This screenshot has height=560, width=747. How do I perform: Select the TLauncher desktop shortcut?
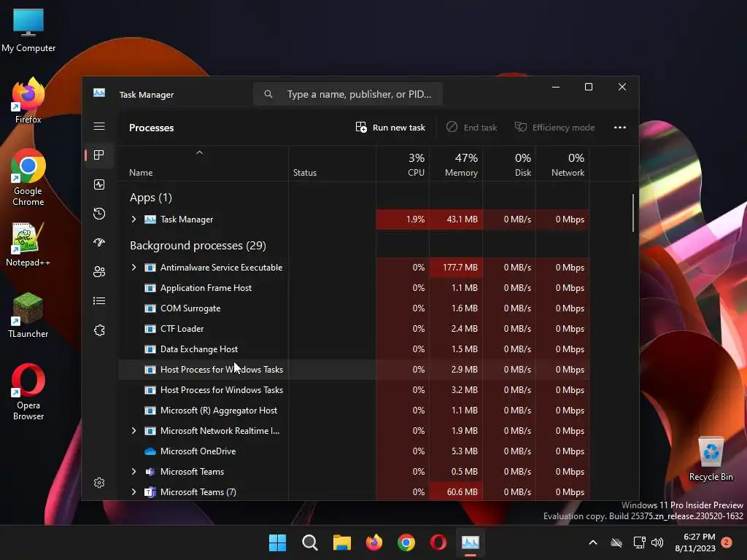pos(28,315)
